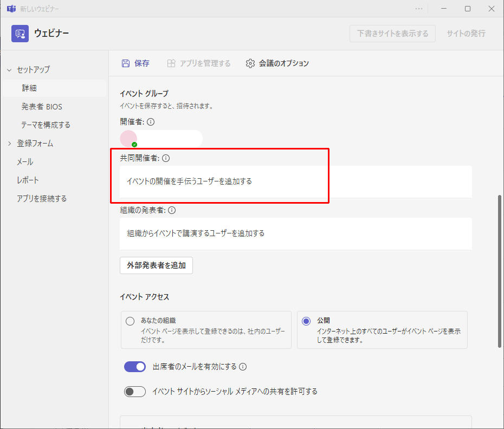Click the 外部発表者を追加 button
The width and height of the screenshot is (504, 429).
[x=156, y=265]
